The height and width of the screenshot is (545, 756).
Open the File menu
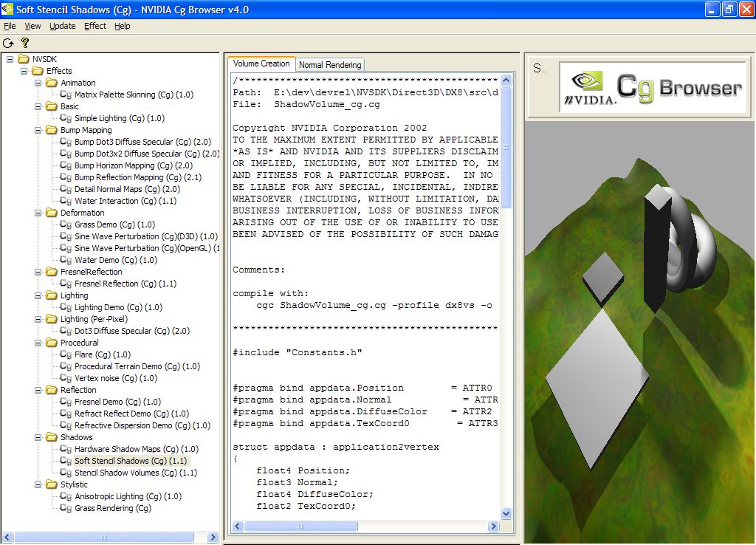tap(10, 26)
